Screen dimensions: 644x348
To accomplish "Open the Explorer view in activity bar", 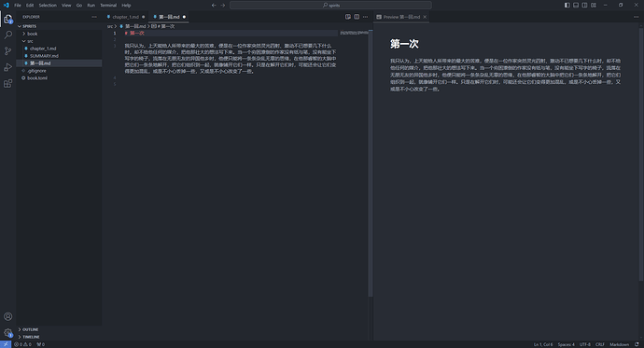I will [x=7, y=19].
